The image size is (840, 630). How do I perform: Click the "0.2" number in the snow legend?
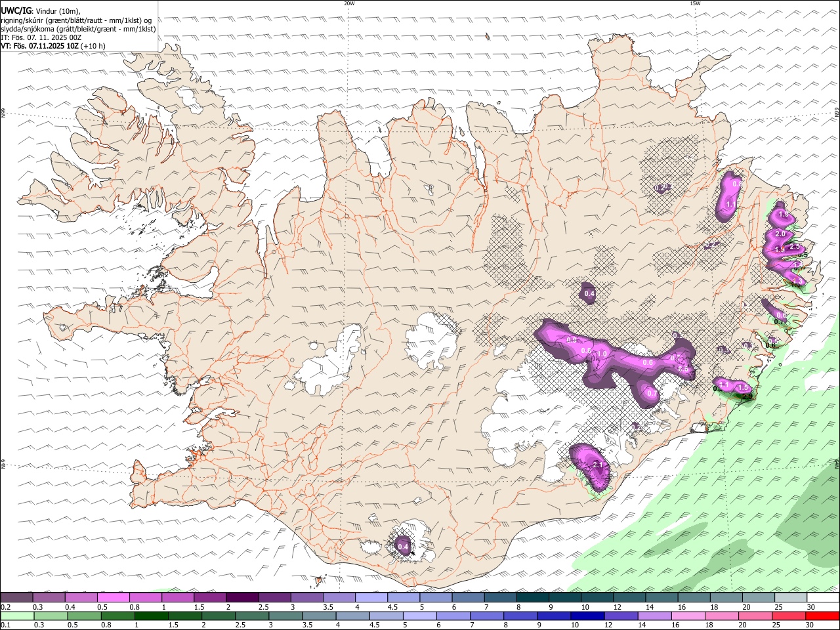click(x=5, y=606)
